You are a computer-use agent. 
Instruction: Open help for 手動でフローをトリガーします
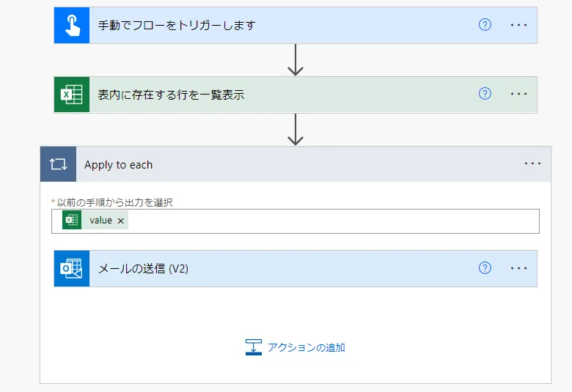[x=485, y=25]
